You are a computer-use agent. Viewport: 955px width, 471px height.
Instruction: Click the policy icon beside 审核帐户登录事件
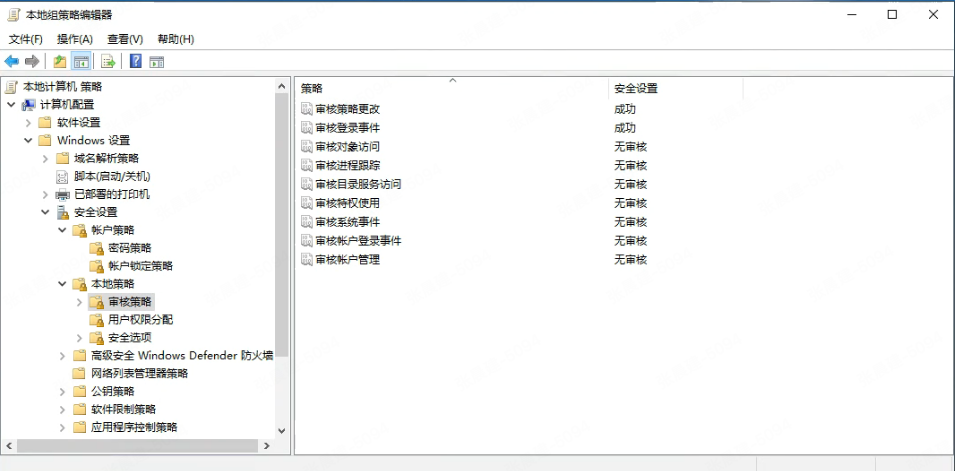(x=307, y=241)
